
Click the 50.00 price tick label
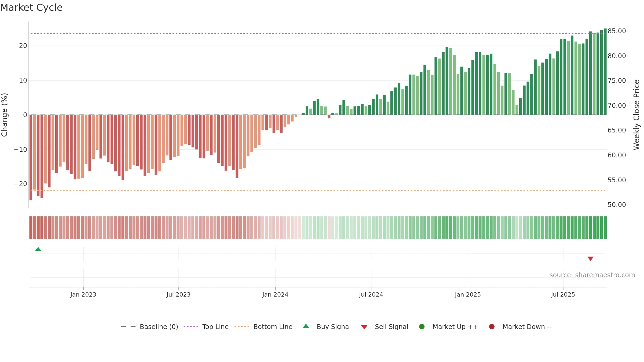tap(617, 205)
